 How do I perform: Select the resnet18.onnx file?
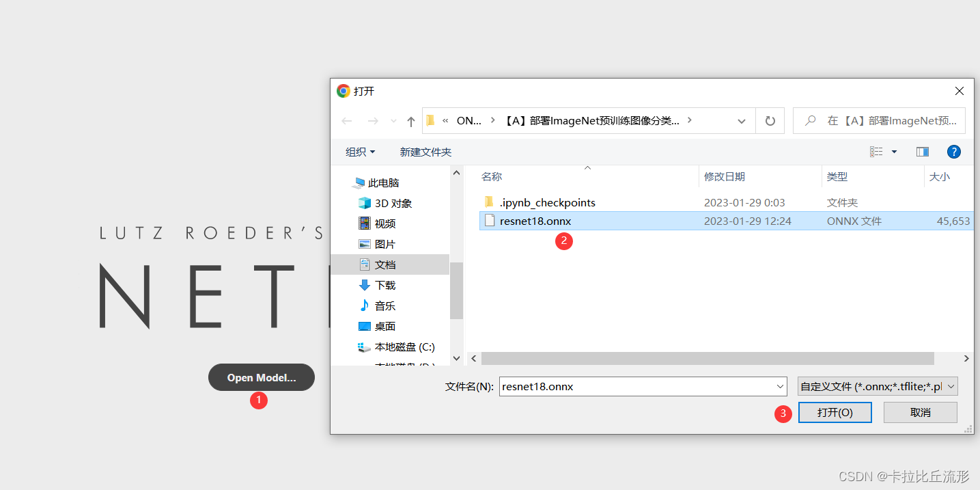(727, 221)
